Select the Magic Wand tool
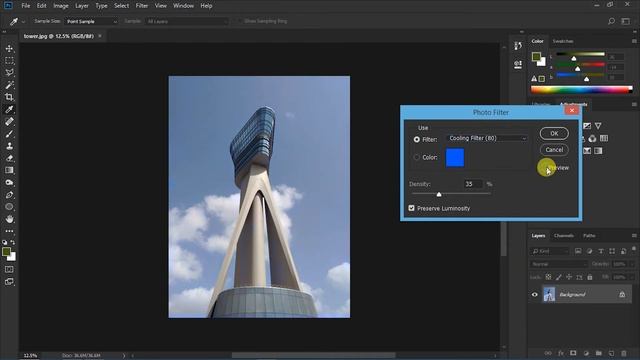Image resolution: width=640 pixels, height=360 pixels. [9, 85]
